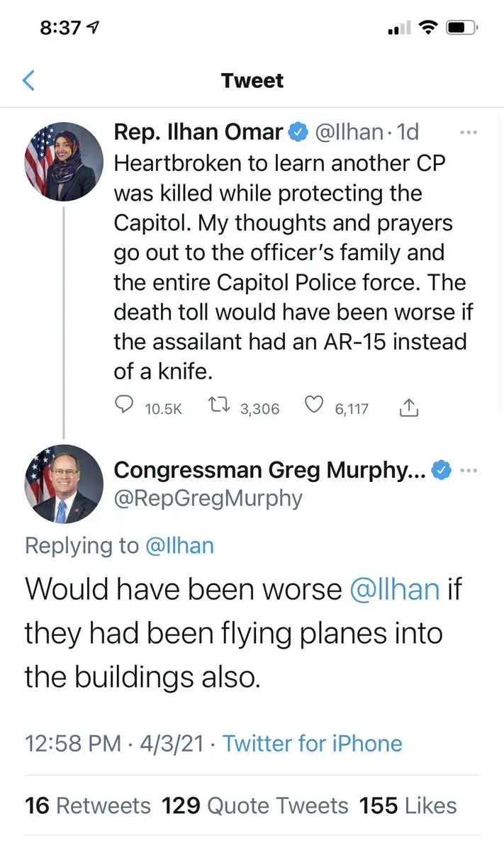Tap the @Ilhan mention in Murphy's reply text
504x850 pixels.
[394, 590]
